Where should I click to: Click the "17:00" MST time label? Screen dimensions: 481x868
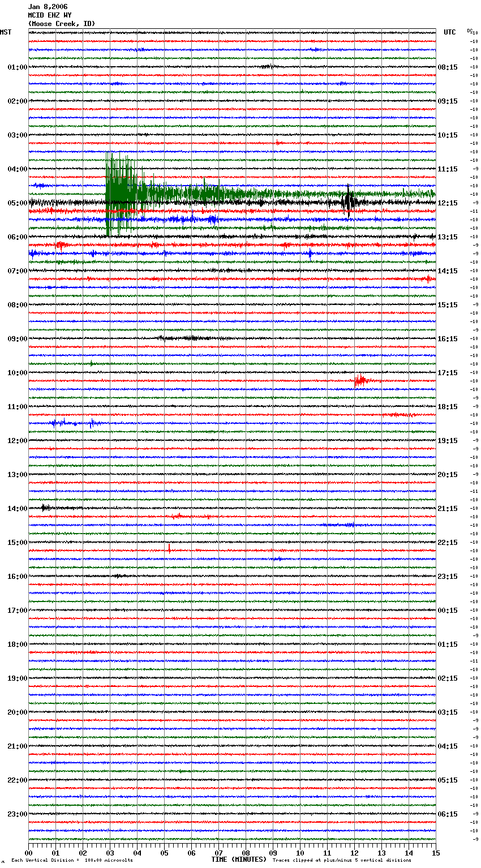point(18,611)
